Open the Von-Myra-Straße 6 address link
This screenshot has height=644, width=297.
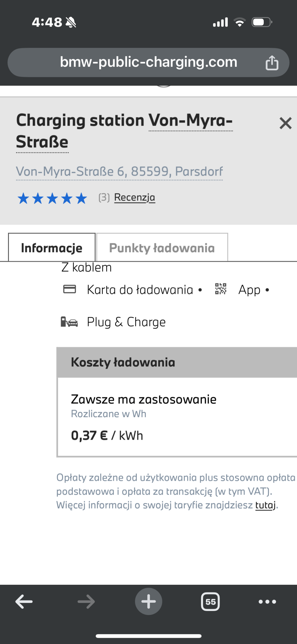coord(119,171)
